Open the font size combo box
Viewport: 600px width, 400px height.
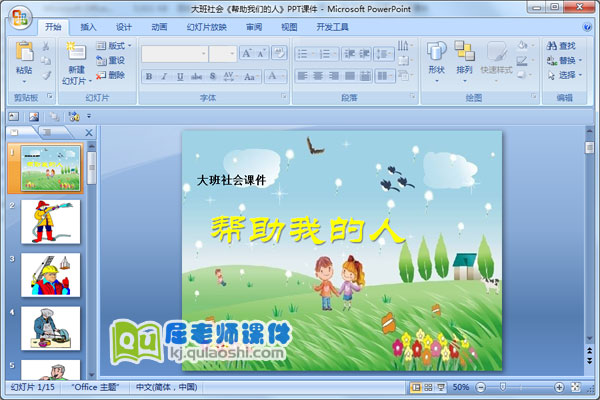223,54
